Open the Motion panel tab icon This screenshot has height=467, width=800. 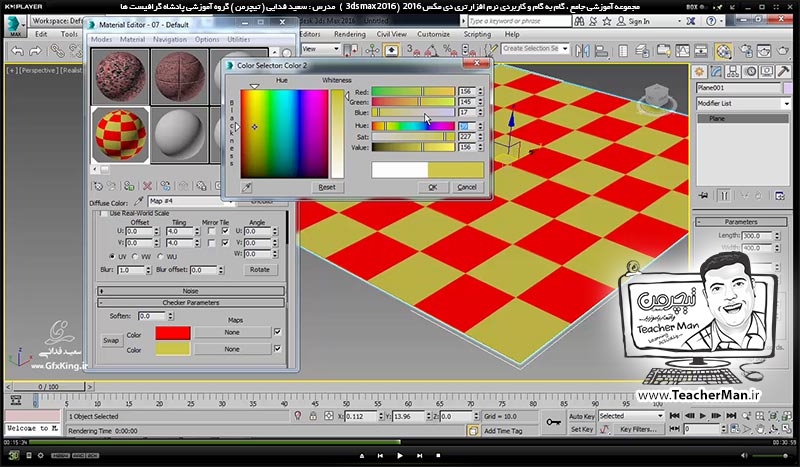750,71
